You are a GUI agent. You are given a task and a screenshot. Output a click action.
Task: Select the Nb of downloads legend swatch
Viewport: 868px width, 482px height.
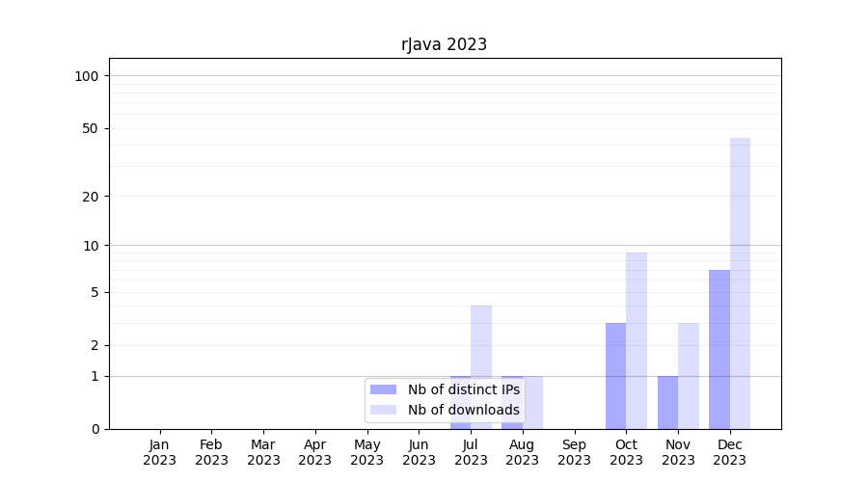click(383, 410)
